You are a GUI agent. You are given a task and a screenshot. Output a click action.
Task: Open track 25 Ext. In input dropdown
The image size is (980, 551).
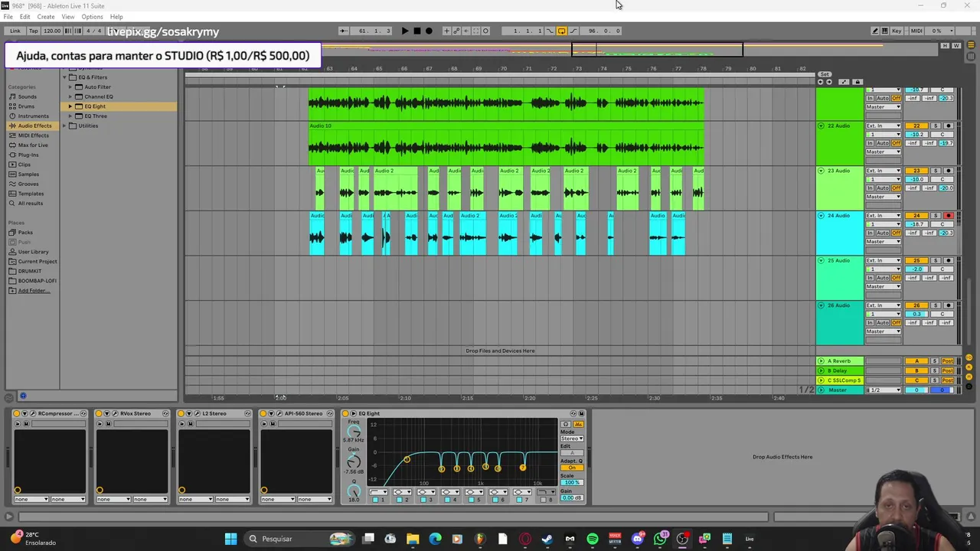pyautogui.click(x=884, y=261)
